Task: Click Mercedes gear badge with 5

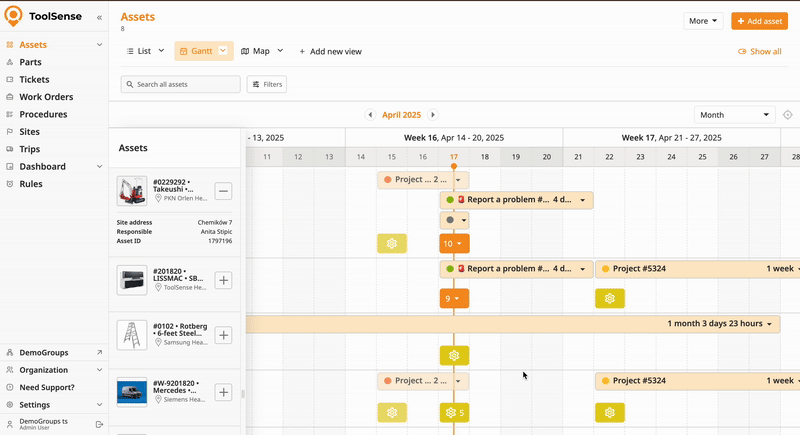Action: point(454,413)
